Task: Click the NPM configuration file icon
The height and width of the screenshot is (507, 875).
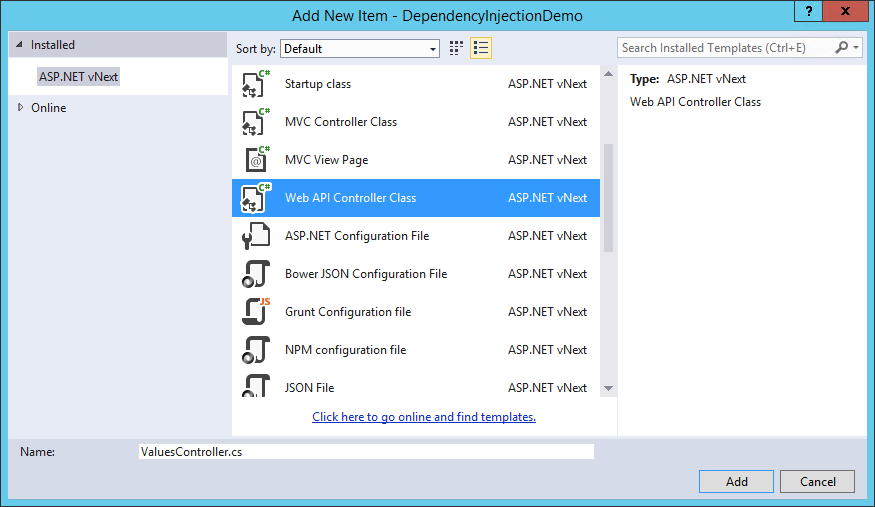Action: point(256,350)
